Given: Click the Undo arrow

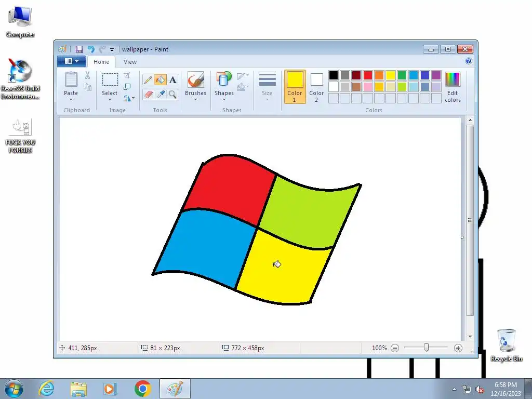Looking at the screenshot, I should 91,49.
